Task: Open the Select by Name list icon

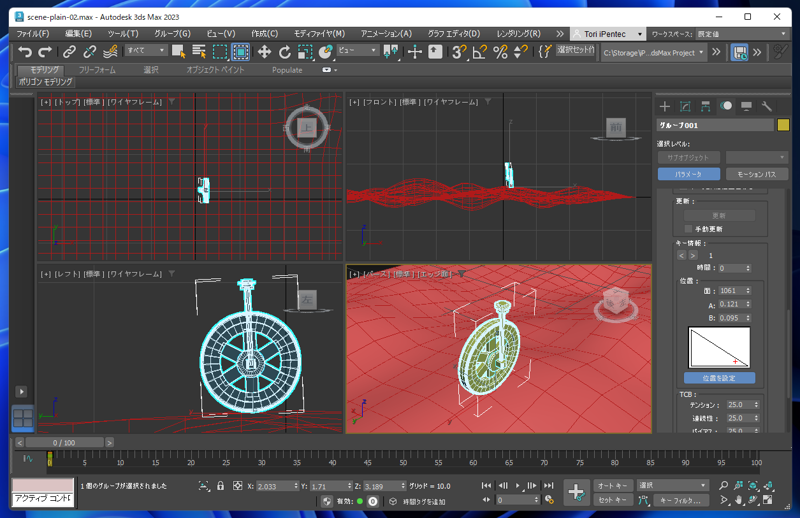Action: pyautogui.click(x=199, y=52)
